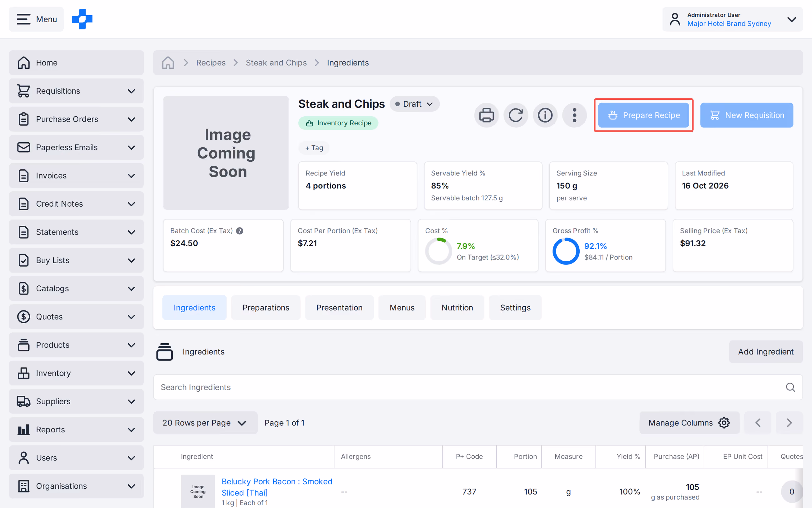This screenshot has width=812, height=508.
Task: Expand the Reports sidebar section
Action: pos(76,430)
